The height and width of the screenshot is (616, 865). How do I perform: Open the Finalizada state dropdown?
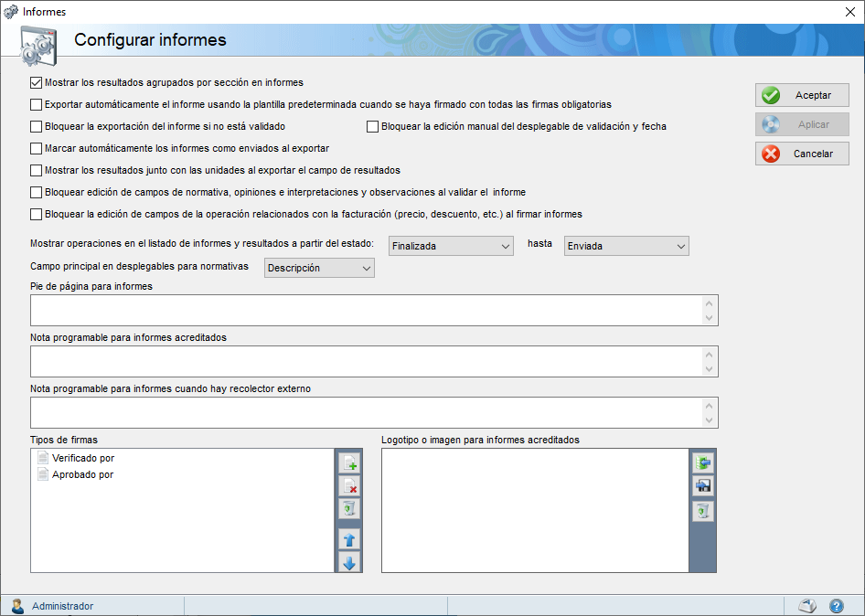point(451,246)
